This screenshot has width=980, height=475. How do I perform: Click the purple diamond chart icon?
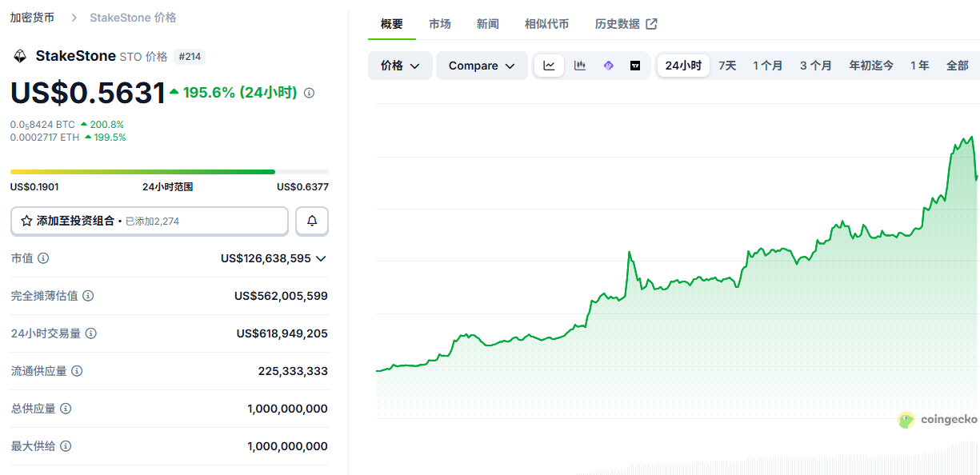point(608,66)
